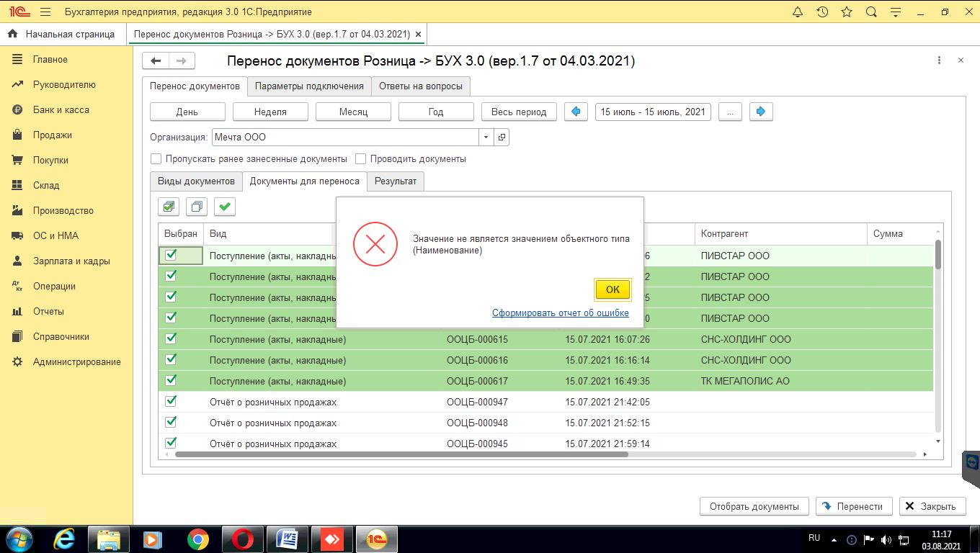Open search magnifier icon in title bar
Image resolution: width=980 pixels, height=553 pixels.
point(871,12)
